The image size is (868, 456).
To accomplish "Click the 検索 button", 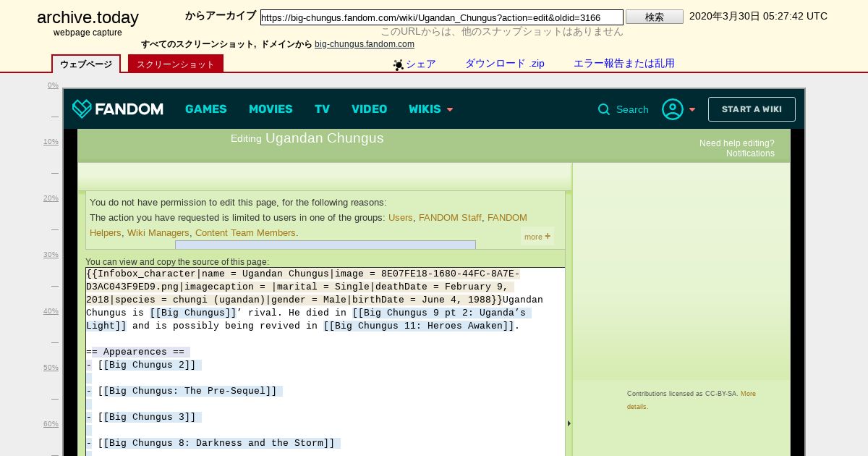I will point(655,17).
